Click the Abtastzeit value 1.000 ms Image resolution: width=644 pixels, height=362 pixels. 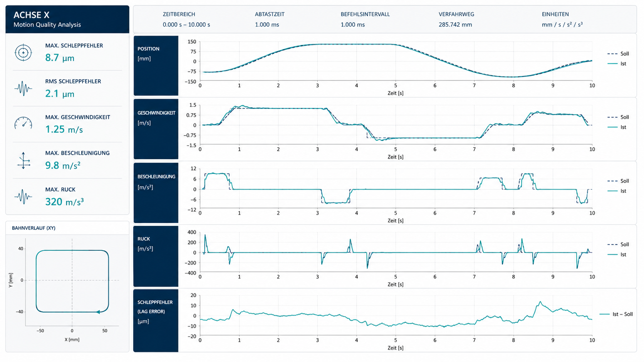click(267, 25)
